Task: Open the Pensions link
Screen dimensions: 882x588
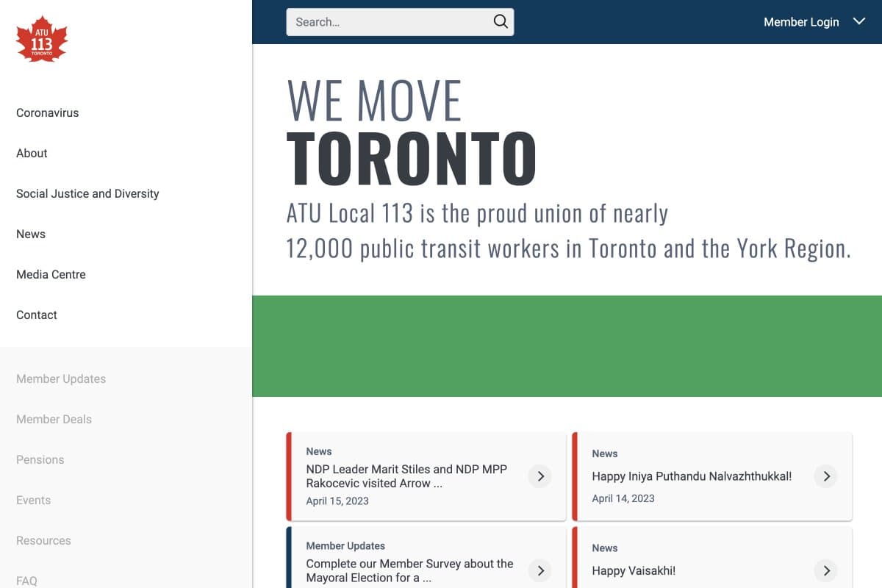Action: click(40, 460)
